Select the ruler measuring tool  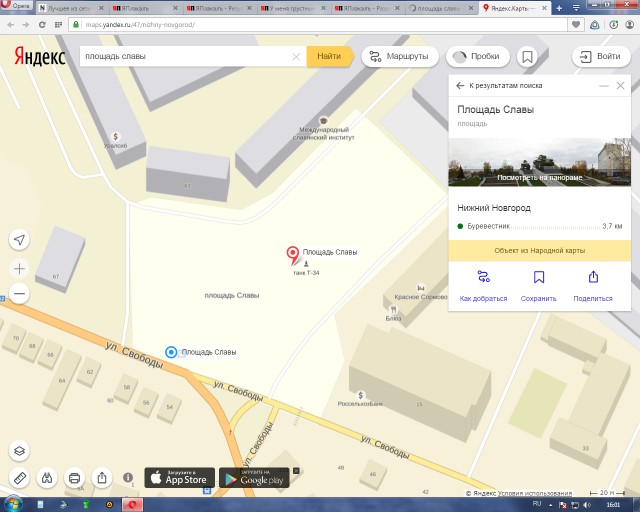pyautogui.click(x=19, y=478)
